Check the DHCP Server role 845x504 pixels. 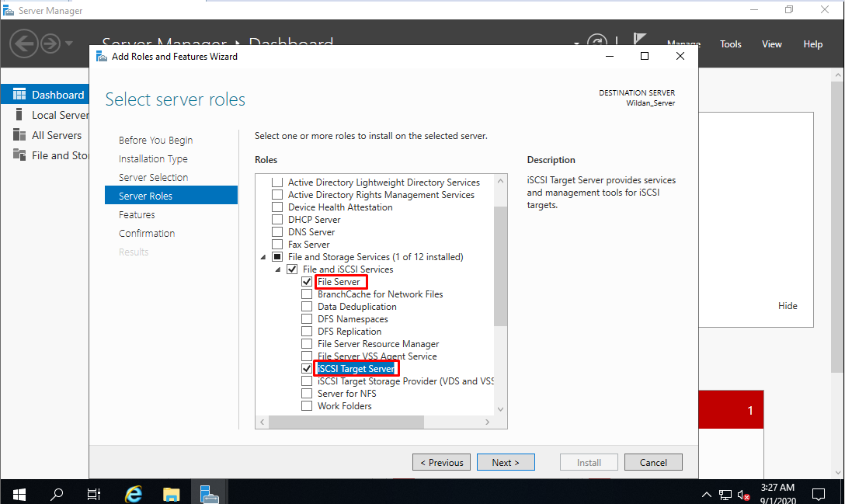(x=277, y=220)
